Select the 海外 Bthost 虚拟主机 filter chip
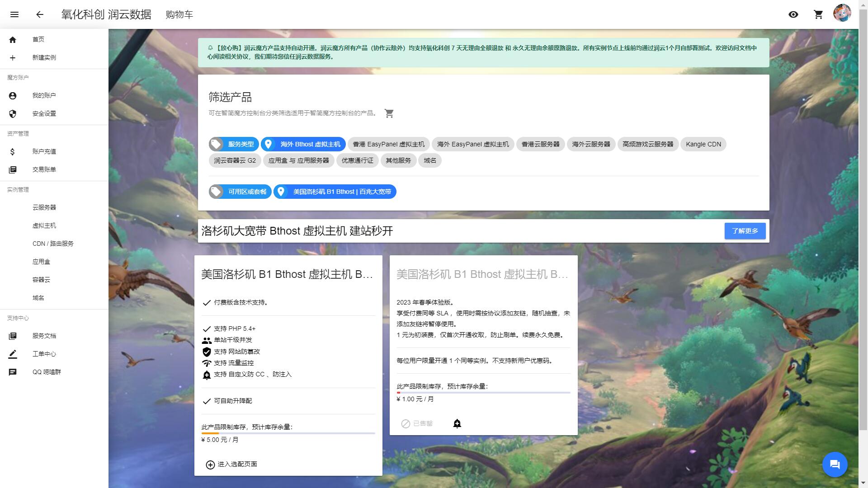The image size is (868, 488). pos(303,144)
